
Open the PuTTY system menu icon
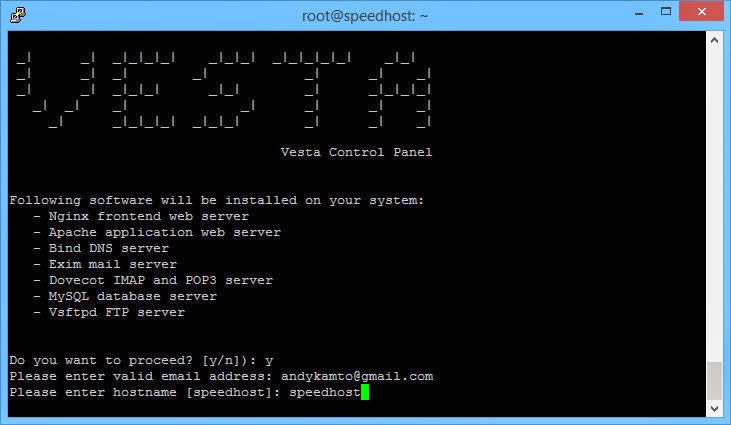(18, 15)
